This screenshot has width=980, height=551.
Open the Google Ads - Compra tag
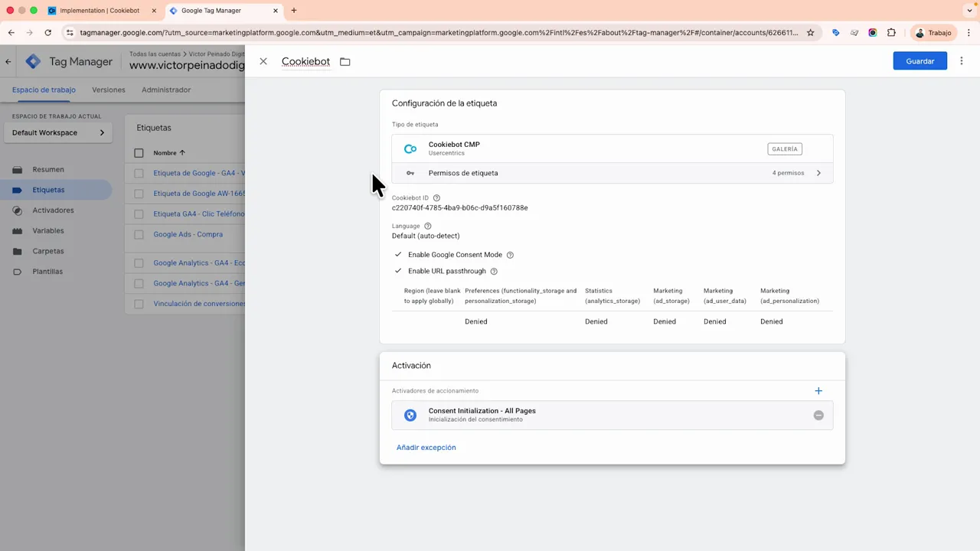point(188,234)
